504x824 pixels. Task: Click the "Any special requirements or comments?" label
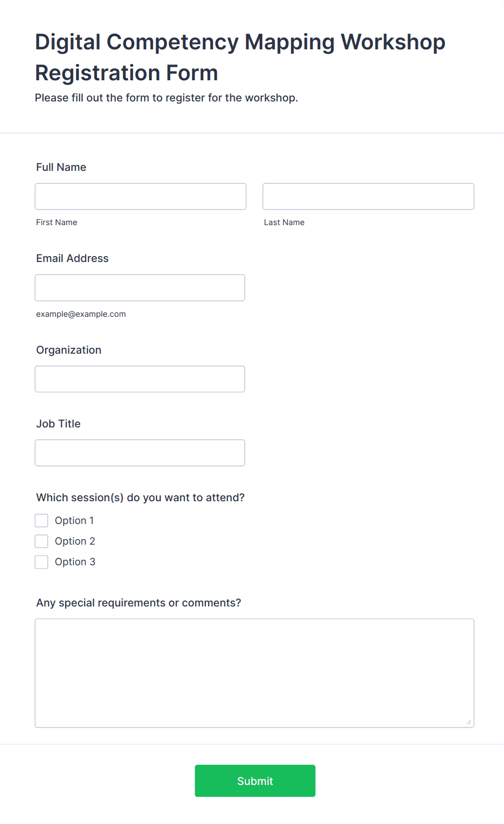[x=139, y=603]
